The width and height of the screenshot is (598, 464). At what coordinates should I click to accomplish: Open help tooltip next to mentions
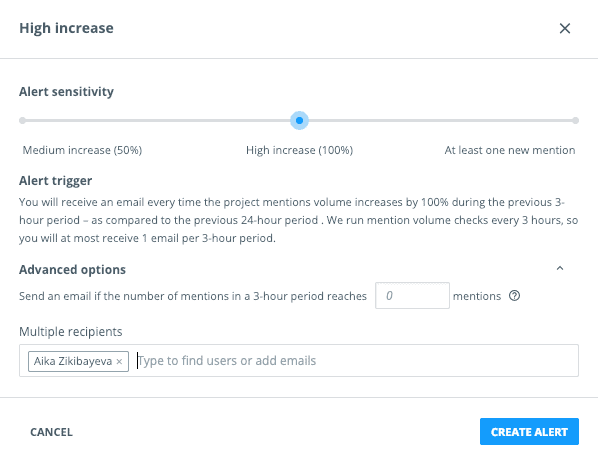[514, 296]
